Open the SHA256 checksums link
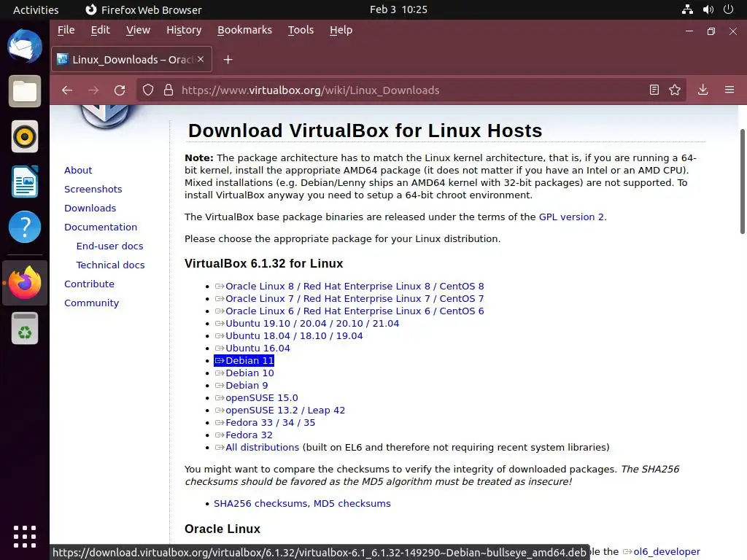747x560 pixels. [x=261, y=503]
